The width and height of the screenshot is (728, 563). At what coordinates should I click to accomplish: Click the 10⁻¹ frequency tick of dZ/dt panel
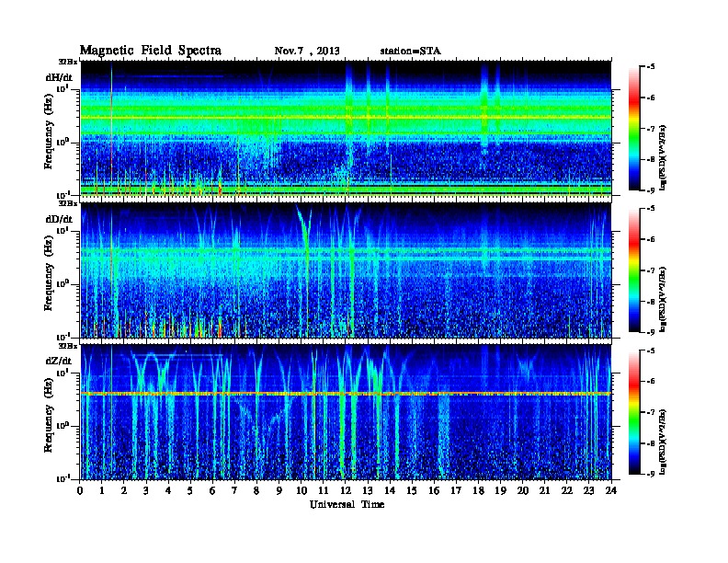pyautogui.click(x=63, y=478)
